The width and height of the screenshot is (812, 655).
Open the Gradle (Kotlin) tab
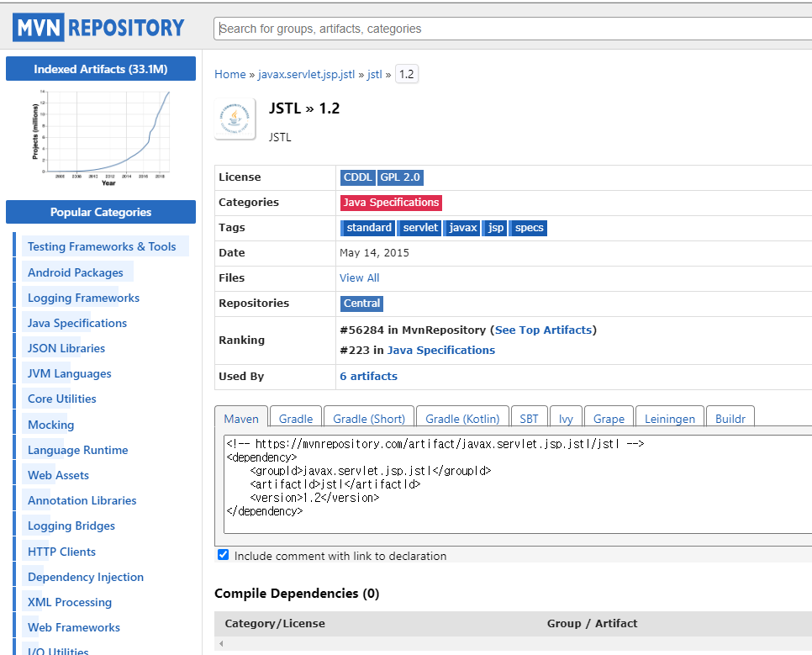coord(462,419)
